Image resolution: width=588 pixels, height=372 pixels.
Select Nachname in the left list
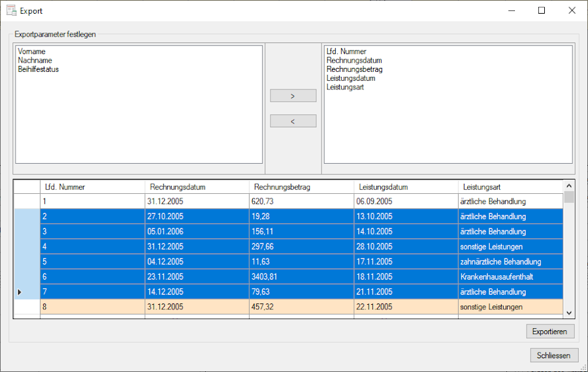[x=35, y=61]
